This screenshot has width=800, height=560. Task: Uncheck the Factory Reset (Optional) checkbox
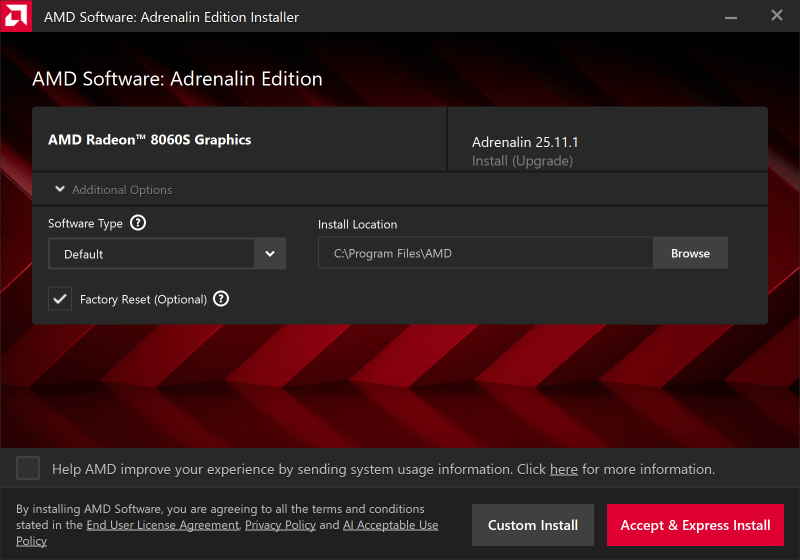pos(60,299)
